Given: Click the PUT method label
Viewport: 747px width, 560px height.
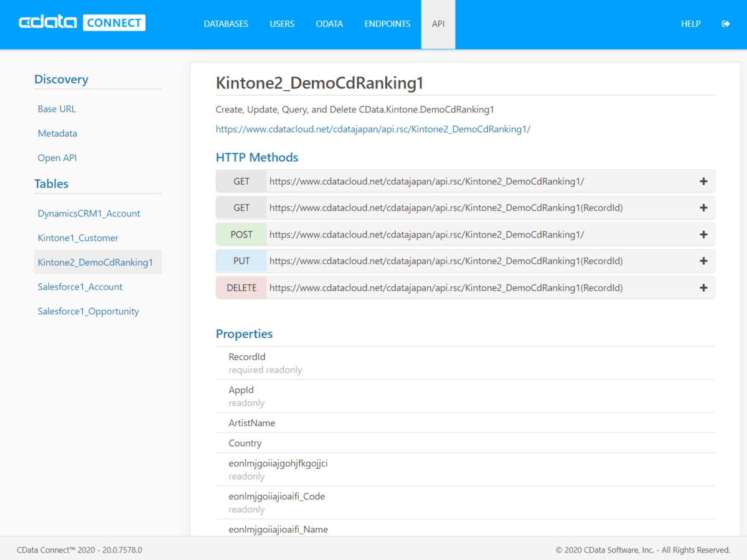Looking at the screenshot, I should click(242, 261).
